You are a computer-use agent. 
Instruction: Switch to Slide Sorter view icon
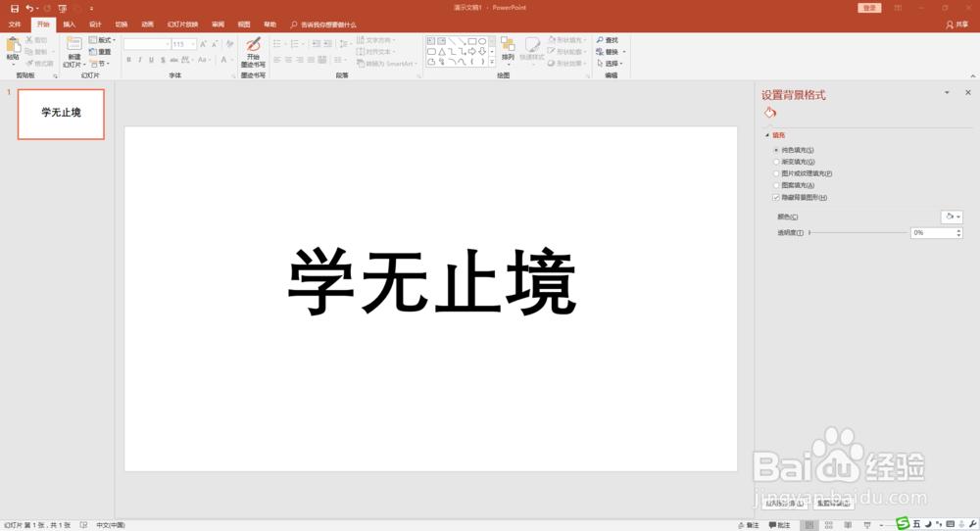pos(829,525)
